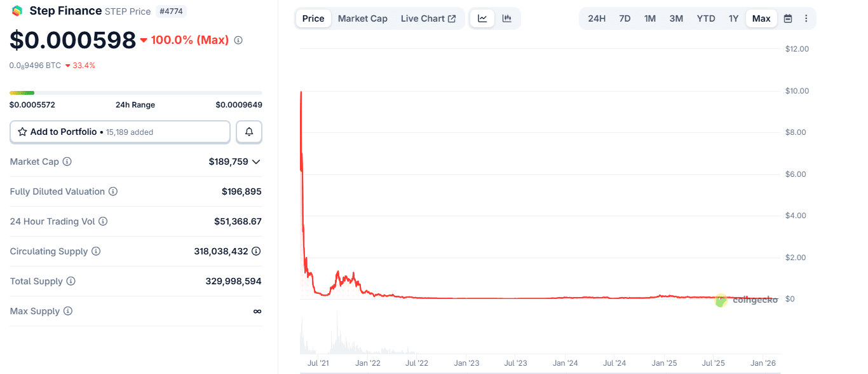Viewport: 868px width, 374px height.
Task: Switch to the Market Cap chart tab
Action: (362, 18)
